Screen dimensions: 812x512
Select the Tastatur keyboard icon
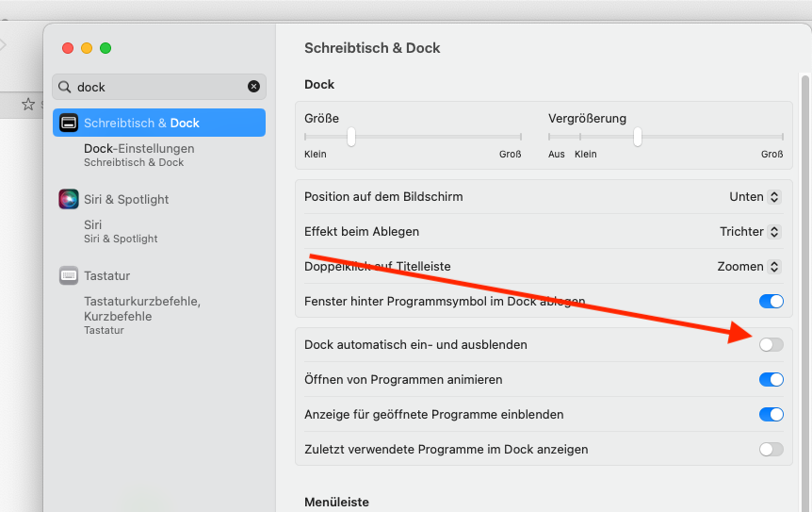pyautogui.click(x=69, y=275)
